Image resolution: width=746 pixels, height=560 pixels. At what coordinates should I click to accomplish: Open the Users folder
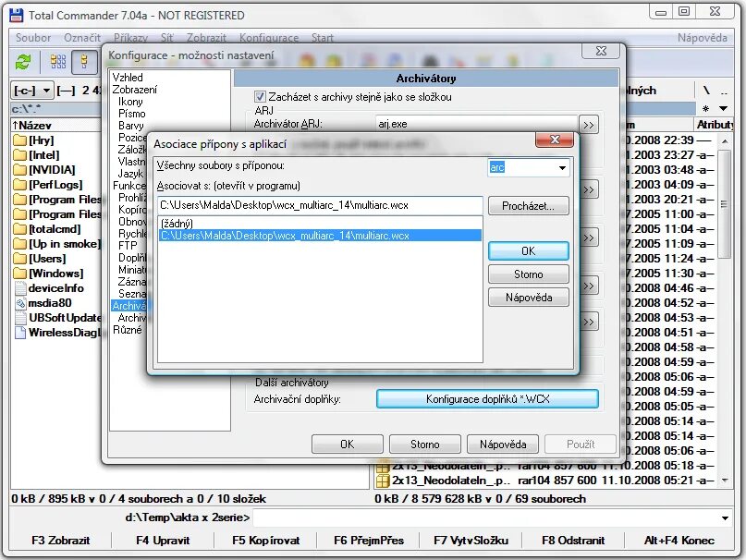(47, 259)
